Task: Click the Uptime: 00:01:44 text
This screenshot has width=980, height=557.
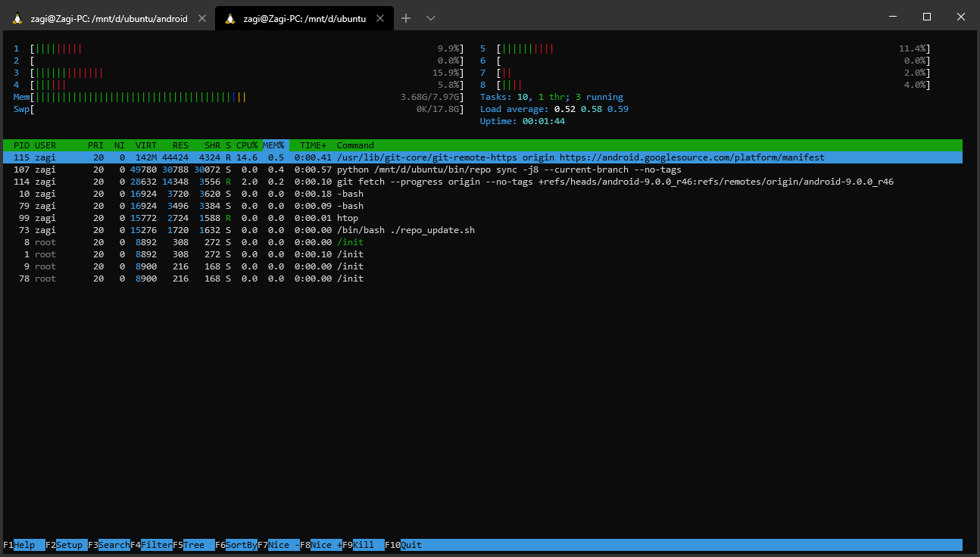Action: 523,121
